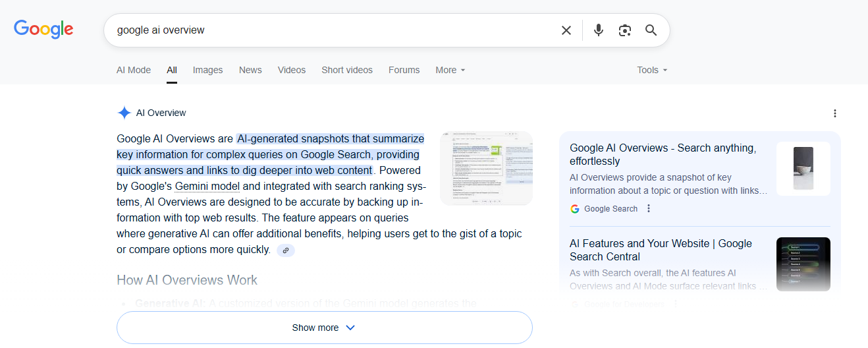Open the Short videos tab
This screenshot has height=348, width=868.
(347, 70)
